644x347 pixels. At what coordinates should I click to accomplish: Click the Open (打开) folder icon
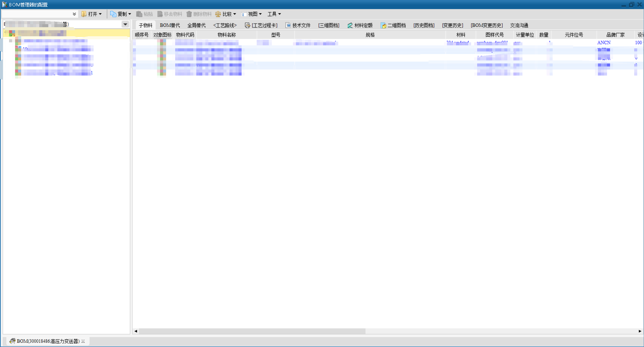point(84,14)
